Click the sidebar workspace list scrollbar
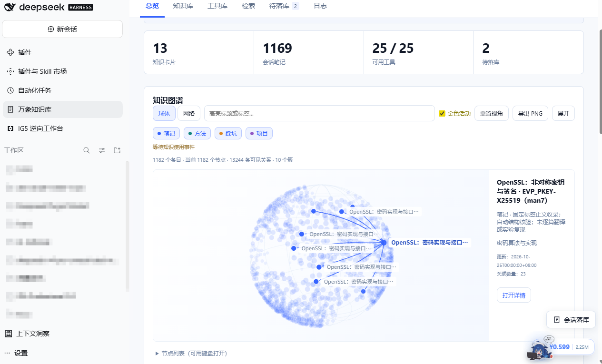The height and width of the screenshot is (364, 602). 127,226
